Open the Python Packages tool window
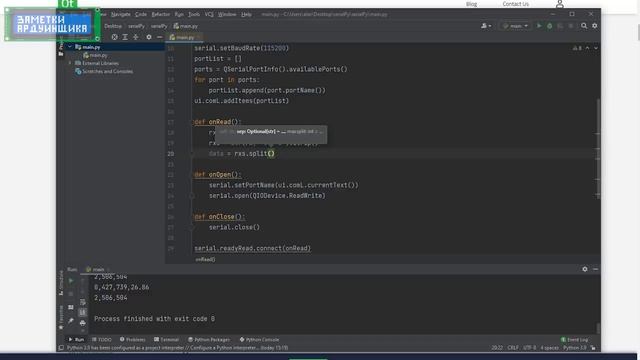This screenshot has width=640, height=360. (x=209, y=340)
